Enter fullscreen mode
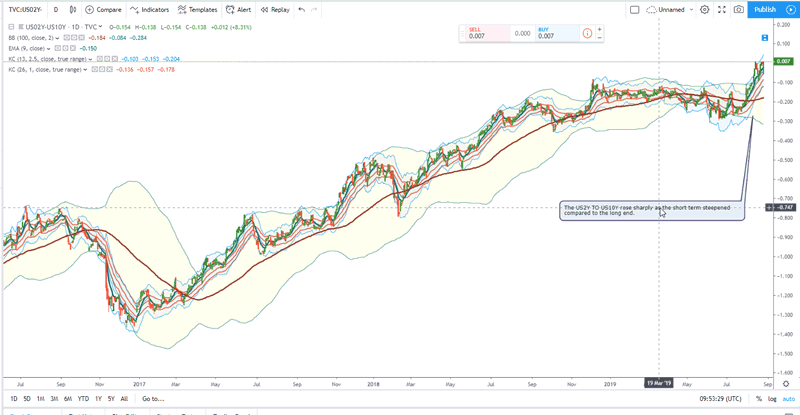This screenshot has width=800, height=415. (x=721, y=9)
